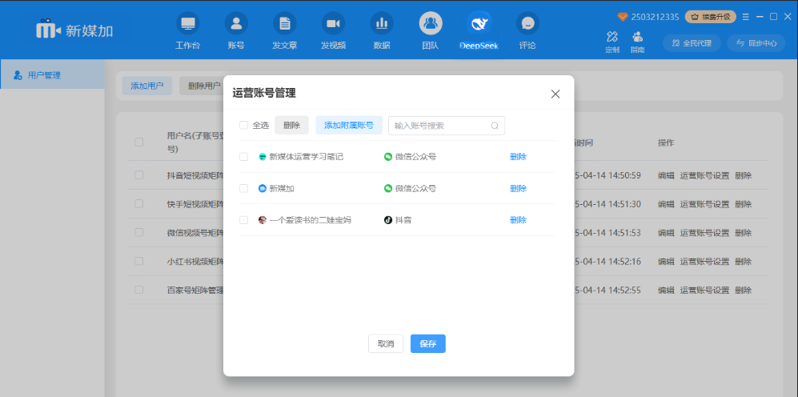Click the avatar of 新媒体运营学习笔记
Viewport: 798px width, 397px height.
pyautogui.click(x=263, y=157)
